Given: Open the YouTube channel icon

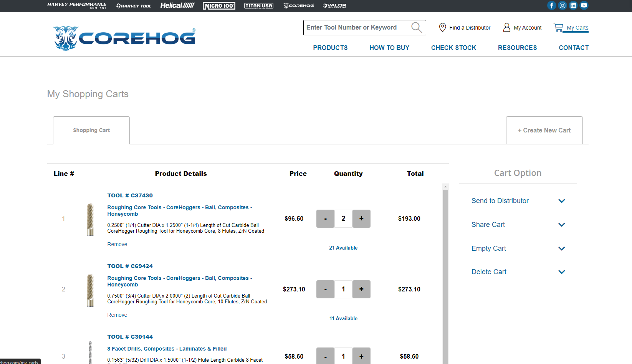Looking at the screenshot, I should click(584, 5).
